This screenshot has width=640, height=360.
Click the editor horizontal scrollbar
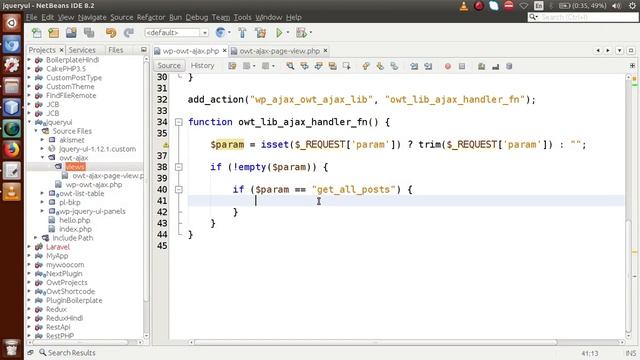376,342
